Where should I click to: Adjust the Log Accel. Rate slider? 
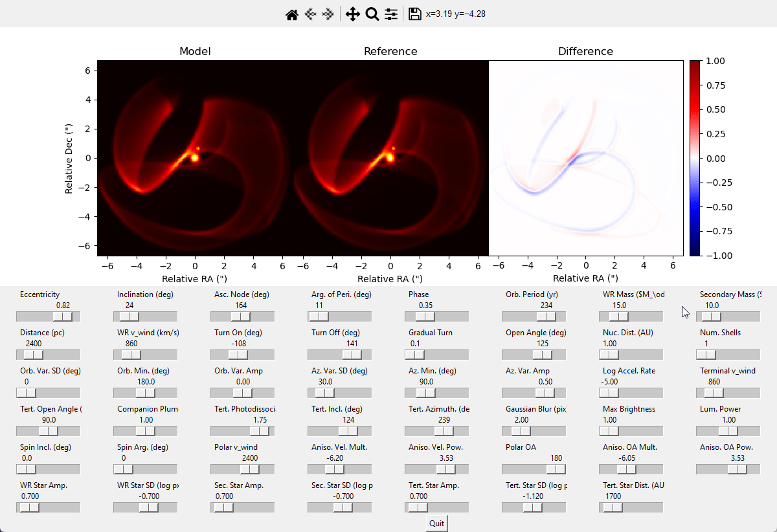pyautogui.click(x=631, y=393)
